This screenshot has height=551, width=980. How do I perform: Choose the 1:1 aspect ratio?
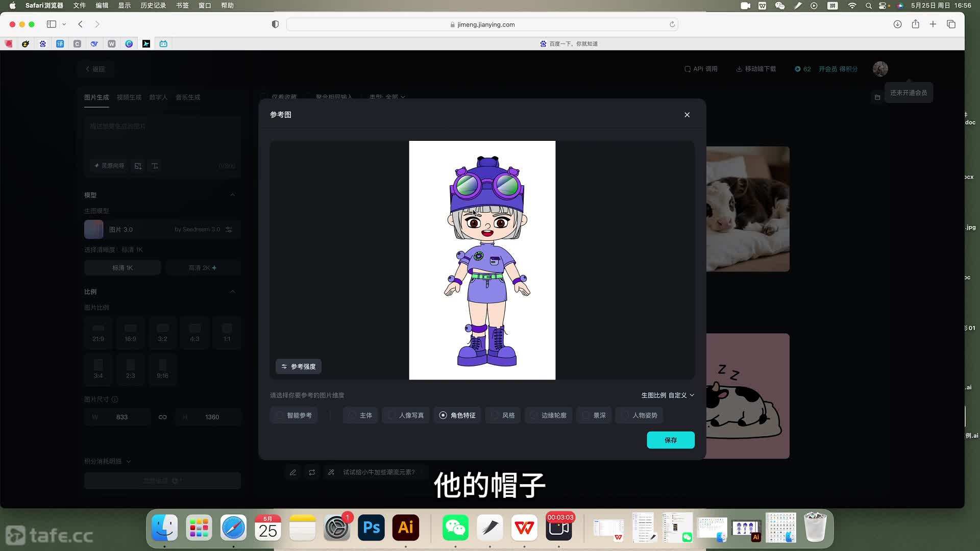[x=227, y=333]
